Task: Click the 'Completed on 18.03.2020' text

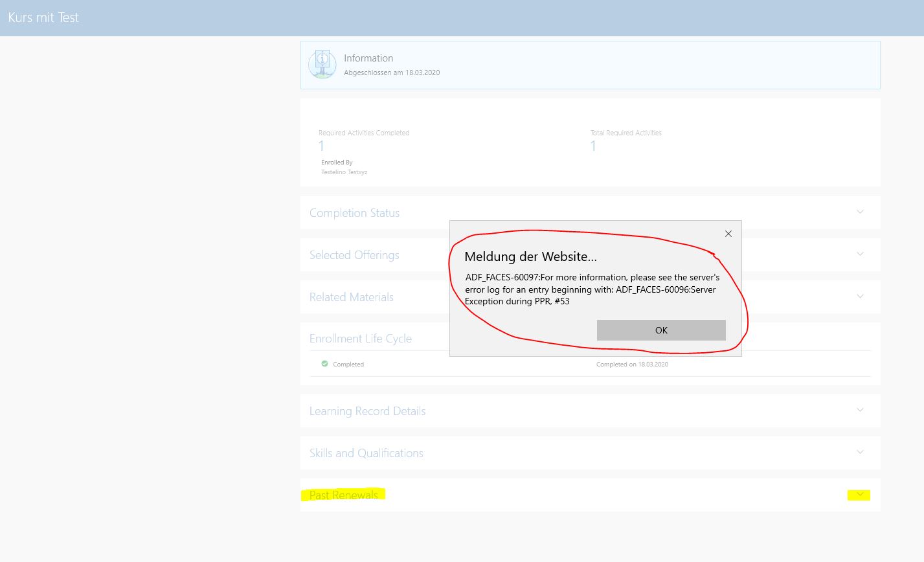Action: (632, 365)
